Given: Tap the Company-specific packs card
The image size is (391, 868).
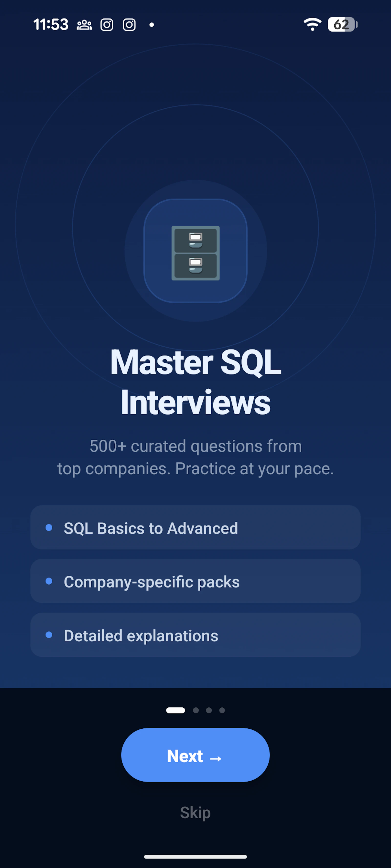Looking at the screenshot, I should pyautogui.click(x=195, y=581).
